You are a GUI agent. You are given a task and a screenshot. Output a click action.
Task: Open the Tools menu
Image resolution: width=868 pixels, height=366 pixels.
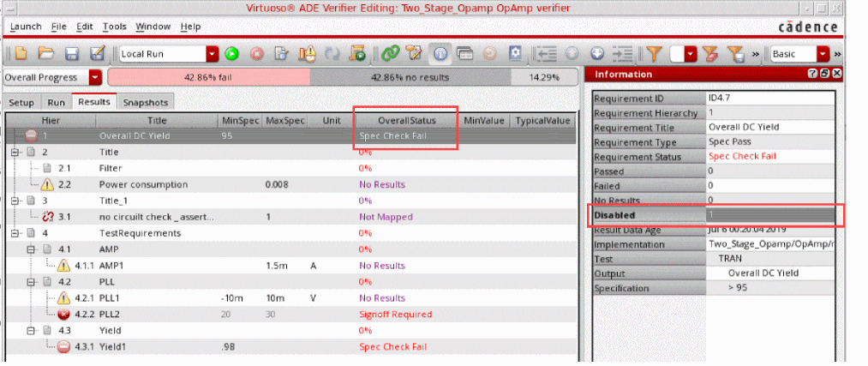(x=115, y=27)
